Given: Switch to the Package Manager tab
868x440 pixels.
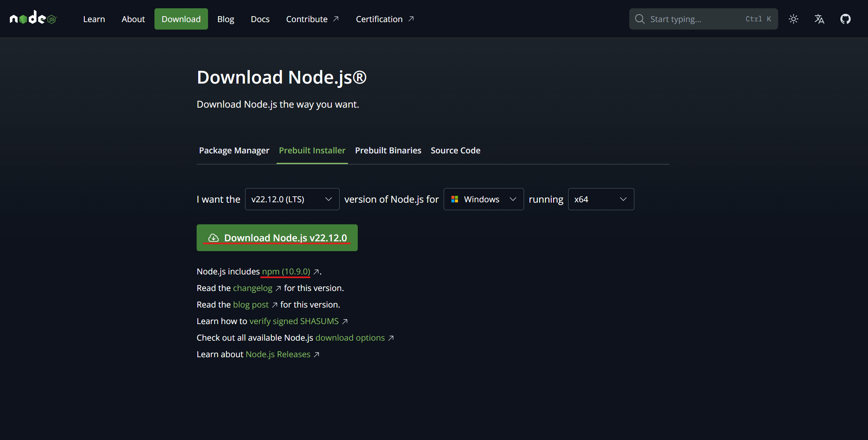Looking at the screenshot, I should [234, 151].
